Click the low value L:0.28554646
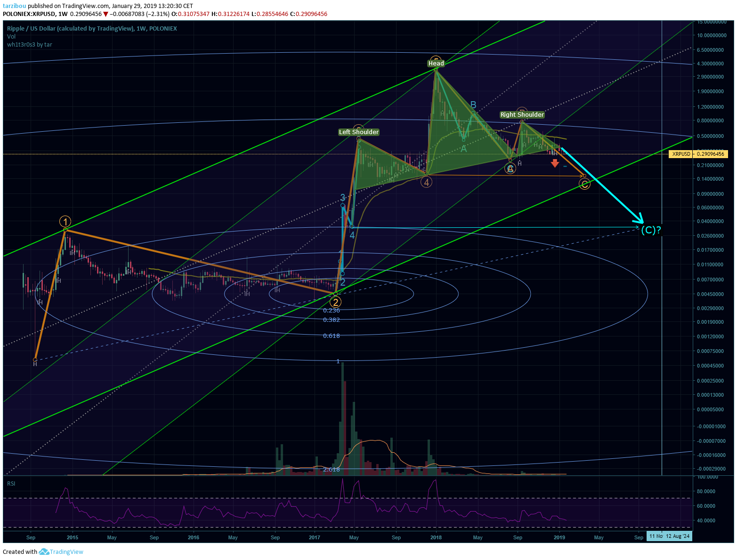The height and width of the screenshot is (560, 737). pyautogui.click(x=269, y=14)
